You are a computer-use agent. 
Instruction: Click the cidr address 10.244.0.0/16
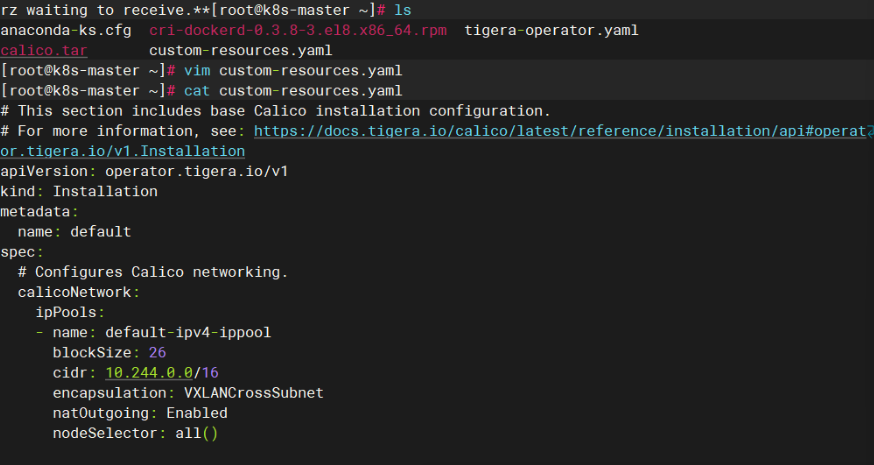pyautogui.click(x=162, y=372)
